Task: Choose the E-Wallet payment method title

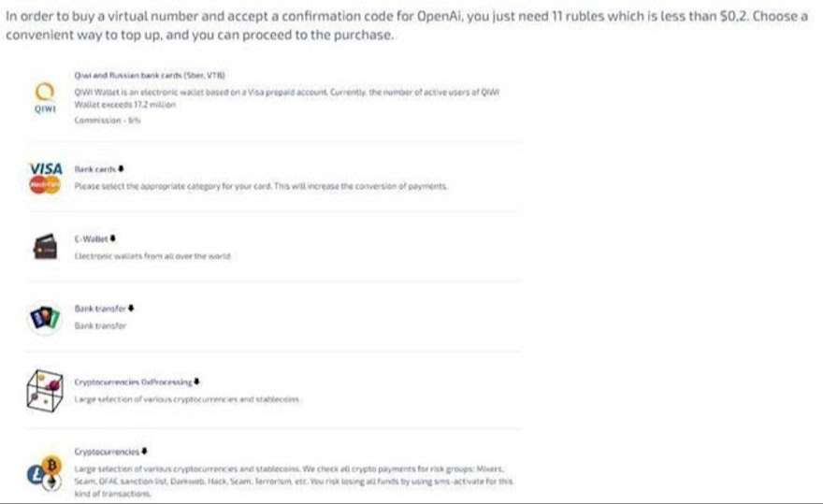Action: pyautogui.click(x=92, y=238)
